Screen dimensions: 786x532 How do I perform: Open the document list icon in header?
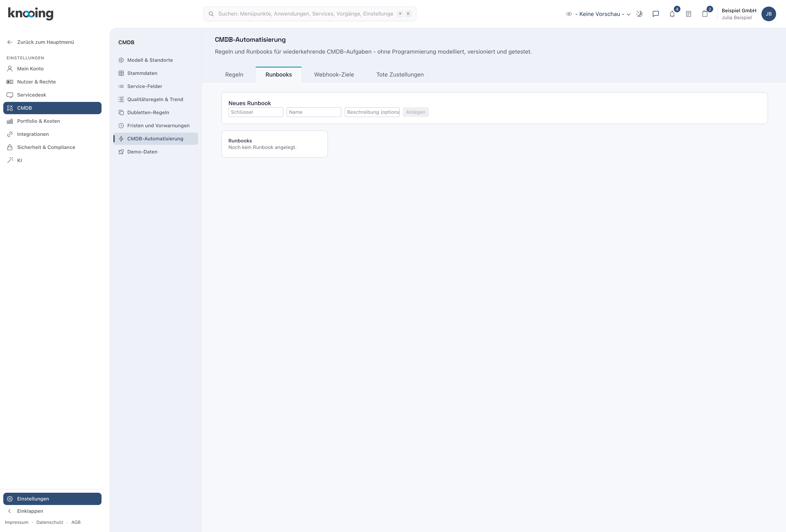688,14
